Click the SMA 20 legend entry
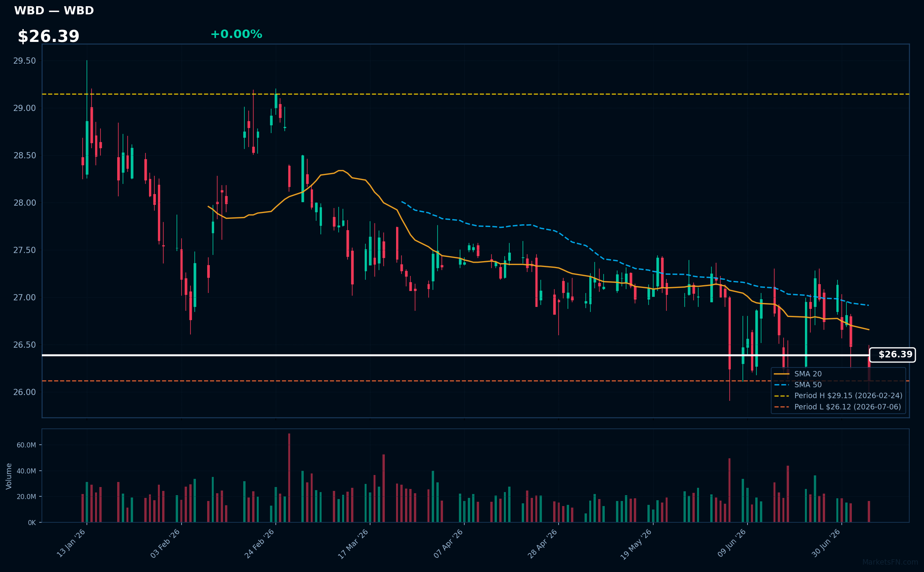Image resolution: width=924 pixels, height=572 pixels. (x=808, y=374)
